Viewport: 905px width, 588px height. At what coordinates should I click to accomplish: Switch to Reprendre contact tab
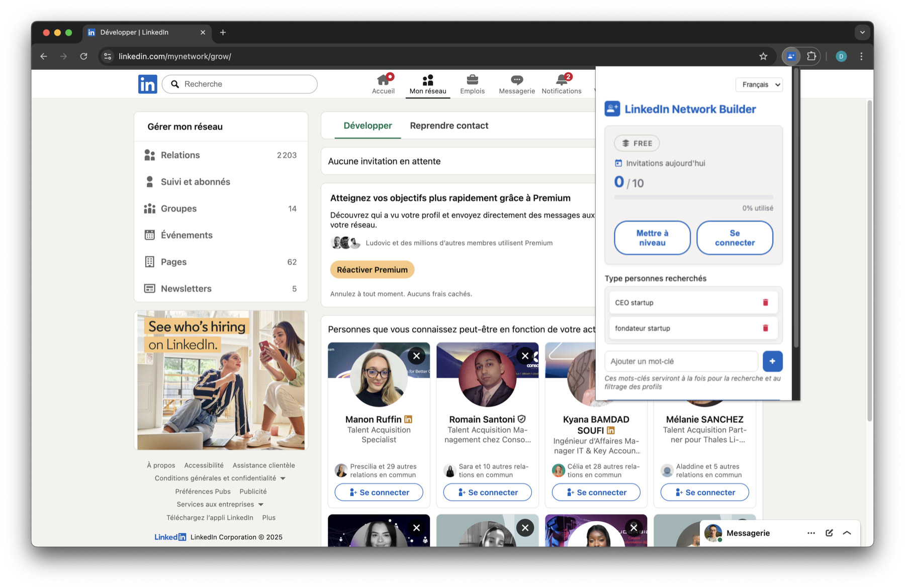pyautogui.click(x=449, y=126)
